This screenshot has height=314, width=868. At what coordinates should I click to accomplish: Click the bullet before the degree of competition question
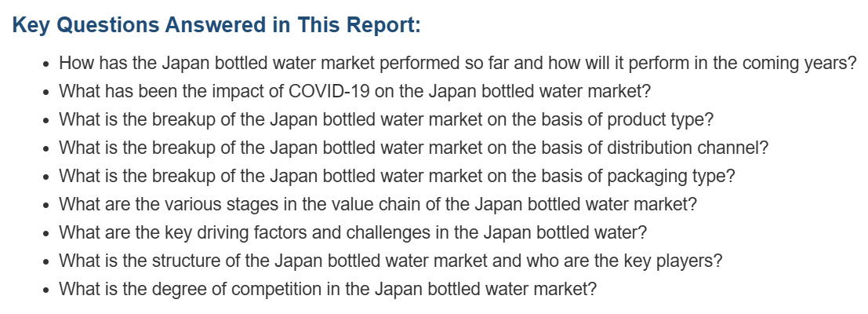tap(47, 290)
